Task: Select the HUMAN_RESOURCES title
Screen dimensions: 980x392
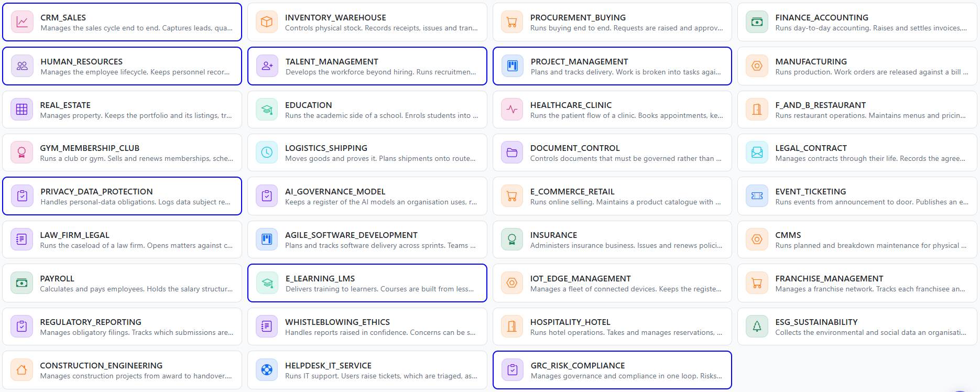Action: tap(82, 61)
